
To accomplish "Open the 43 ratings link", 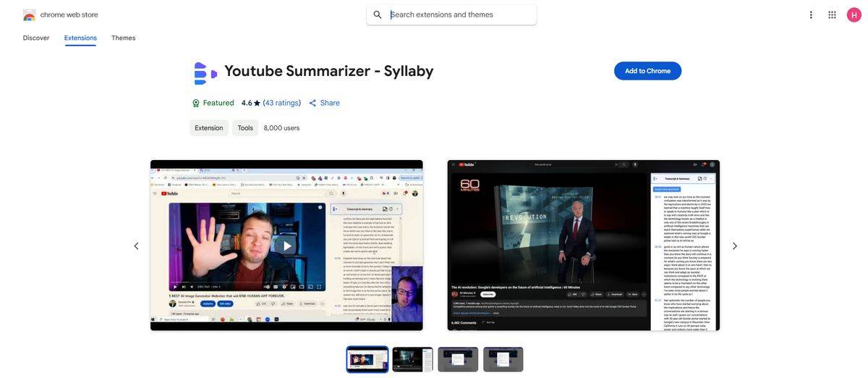I will (x=282, y=103).
